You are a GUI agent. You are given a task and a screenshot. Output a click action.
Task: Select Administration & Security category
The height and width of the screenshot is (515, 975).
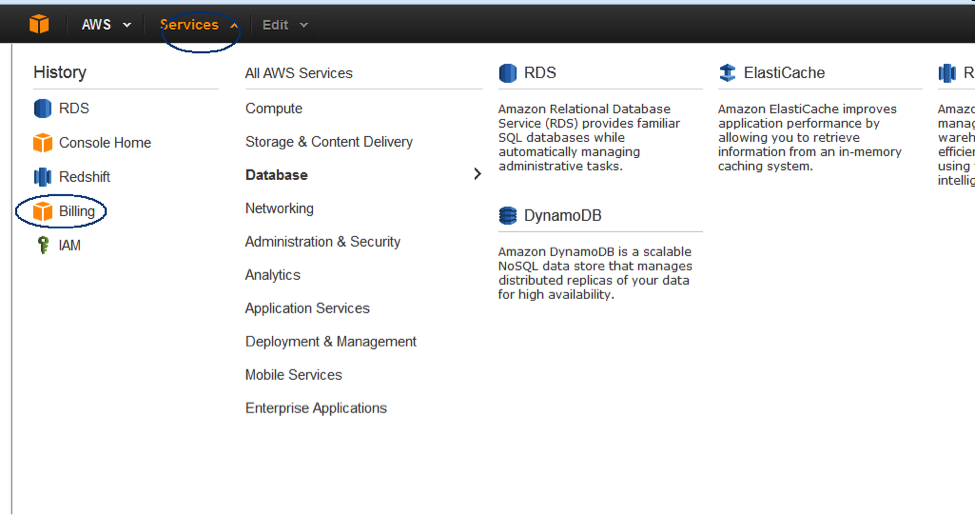323,241
